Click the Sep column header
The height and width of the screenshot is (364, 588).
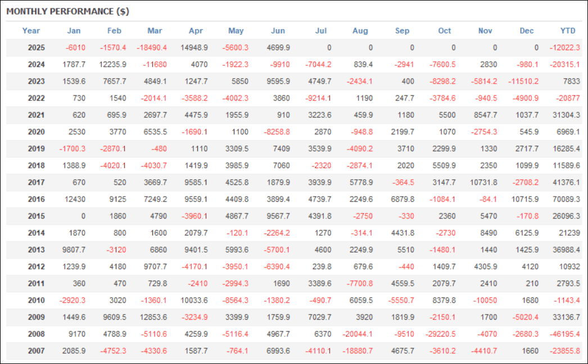coord(402,31)
